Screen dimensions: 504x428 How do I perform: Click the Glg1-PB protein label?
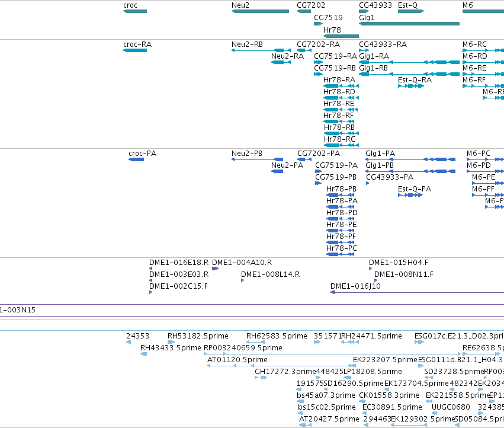380,165
